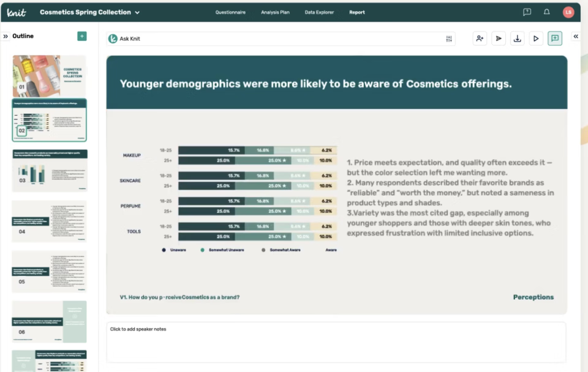The image size is (588, 372).
Task: Open the LS user avatar
Action: pos(568,12)
